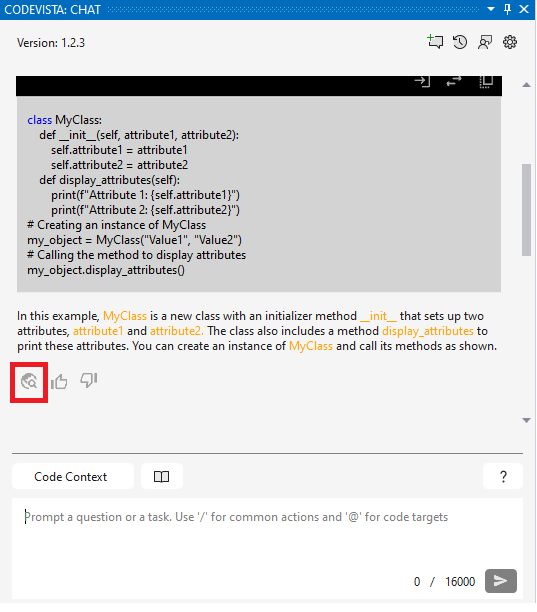The width and height of the screenshot is (537, 612).
Task: Click the vertical scrollbar thumb
Action: [526, 210]
